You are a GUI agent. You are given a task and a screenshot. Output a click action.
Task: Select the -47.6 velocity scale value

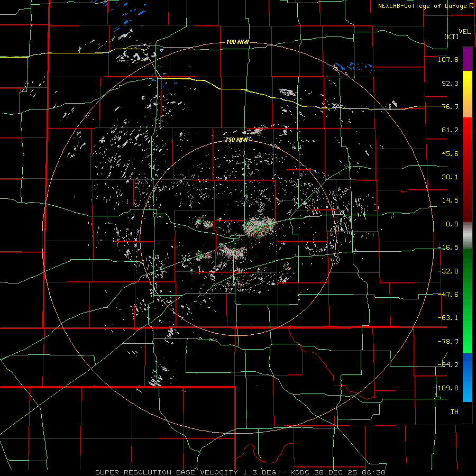click(x=448, y=295)
